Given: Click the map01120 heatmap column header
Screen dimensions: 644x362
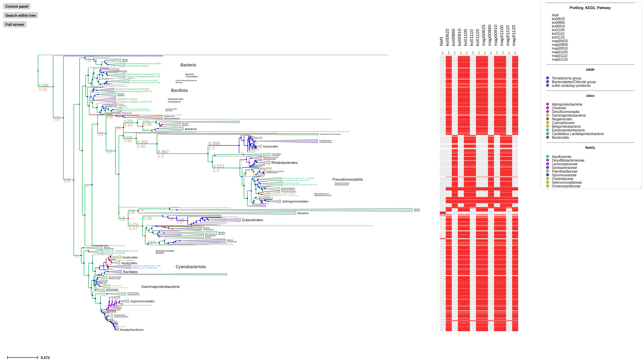Looking at the screenshot, I should [514, 35].
